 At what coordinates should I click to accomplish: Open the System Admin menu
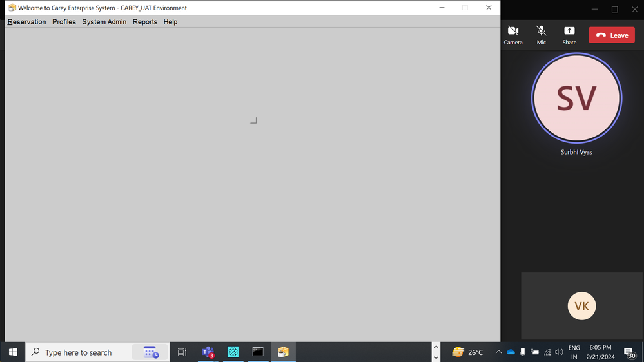[x=104, y=22]
